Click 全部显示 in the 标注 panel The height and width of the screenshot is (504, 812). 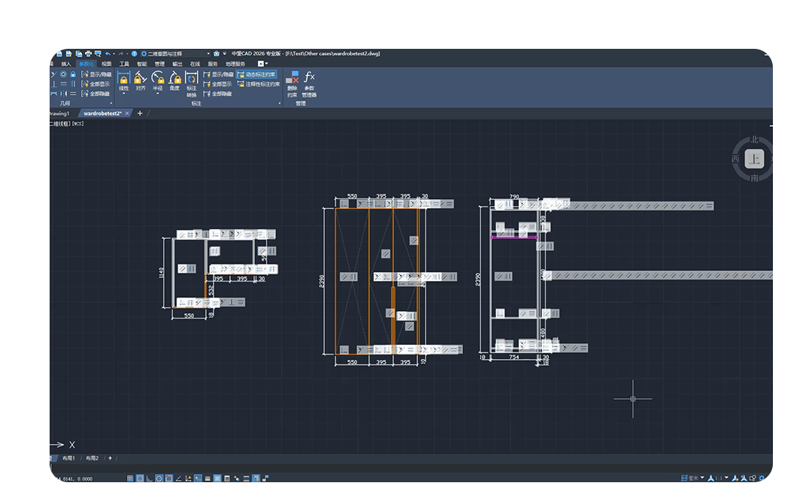217,84
